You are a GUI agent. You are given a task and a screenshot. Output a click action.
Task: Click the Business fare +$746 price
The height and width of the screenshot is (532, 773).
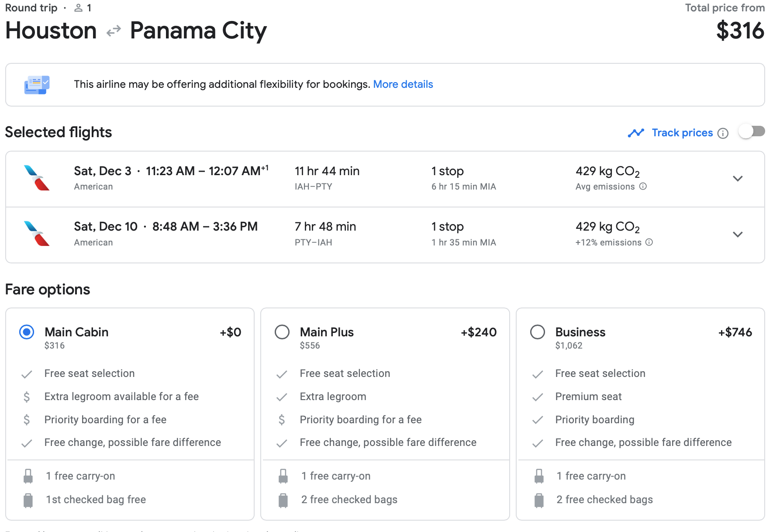click(735, 332)
